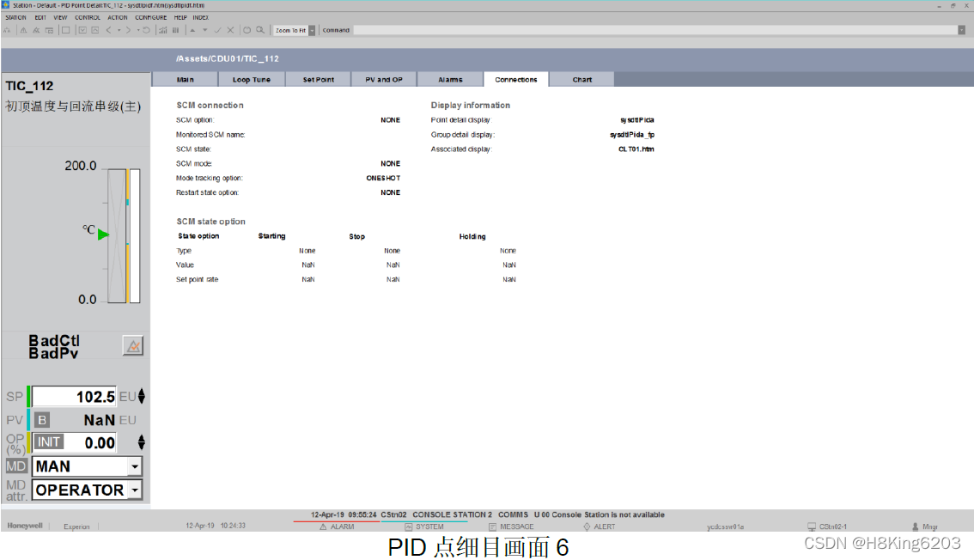Image resolution: width=974 pixels, height=560 pixels.
Task: Open the MAN mode dropdown
Action: (135, 466)
